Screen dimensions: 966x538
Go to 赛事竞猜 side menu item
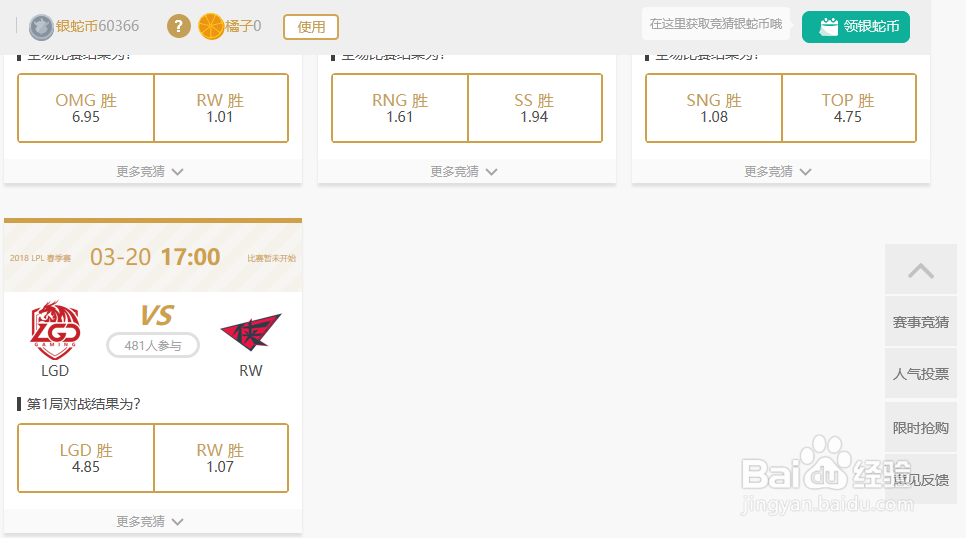921,322
